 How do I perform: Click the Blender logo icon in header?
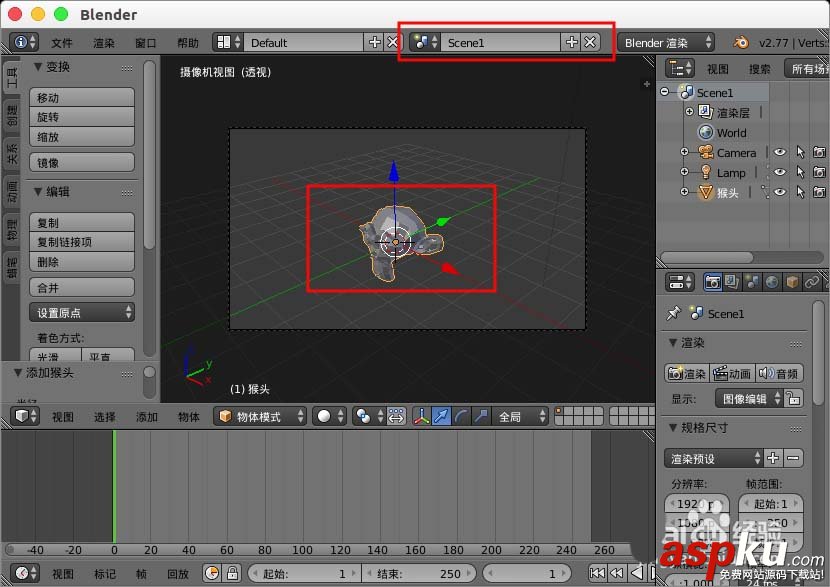tap(741, 42)
